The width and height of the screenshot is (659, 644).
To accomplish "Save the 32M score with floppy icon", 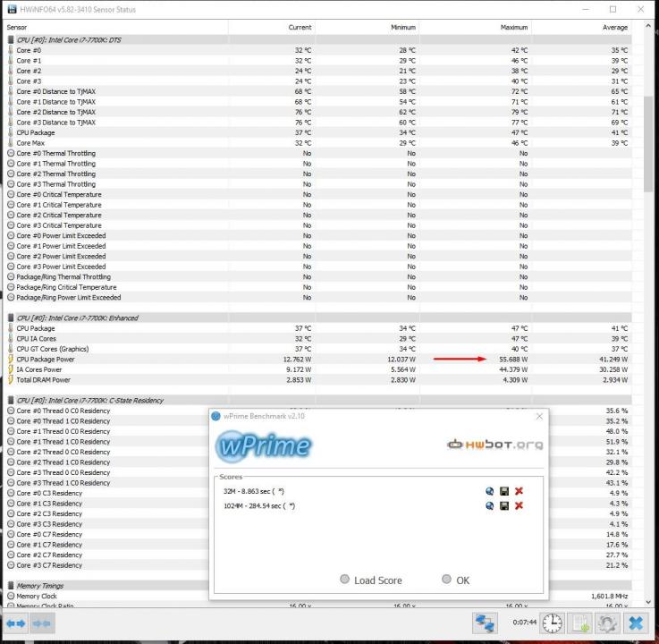I will 504,491.
